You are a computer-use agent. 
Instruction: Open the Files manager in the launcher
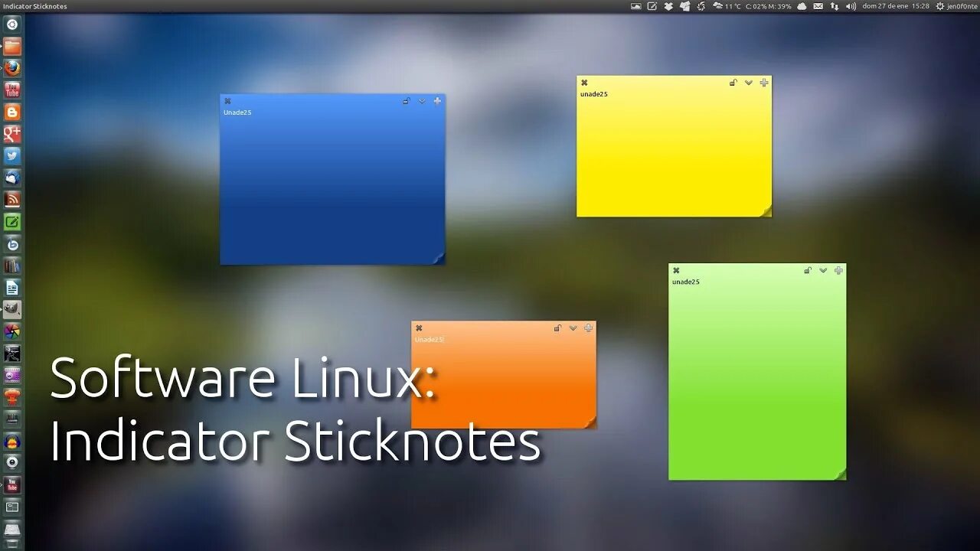tap(11, 47)
